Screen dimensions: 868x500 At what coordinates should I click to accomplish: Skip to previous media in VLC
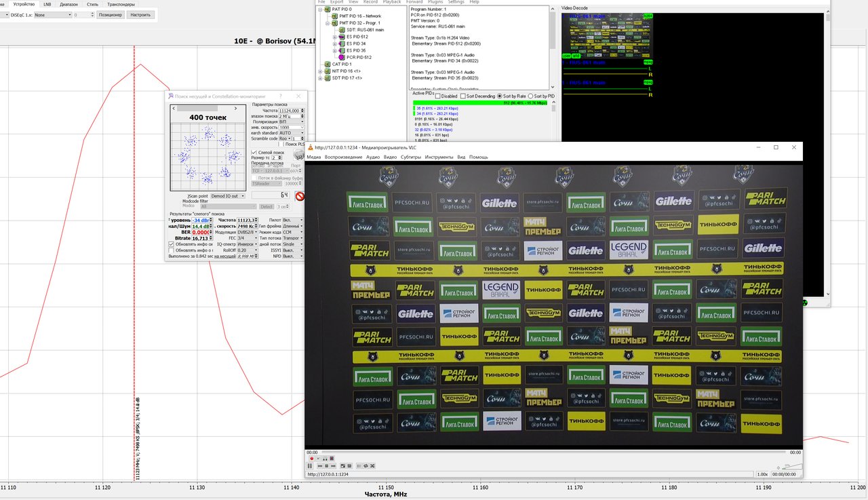click(320, 466)
